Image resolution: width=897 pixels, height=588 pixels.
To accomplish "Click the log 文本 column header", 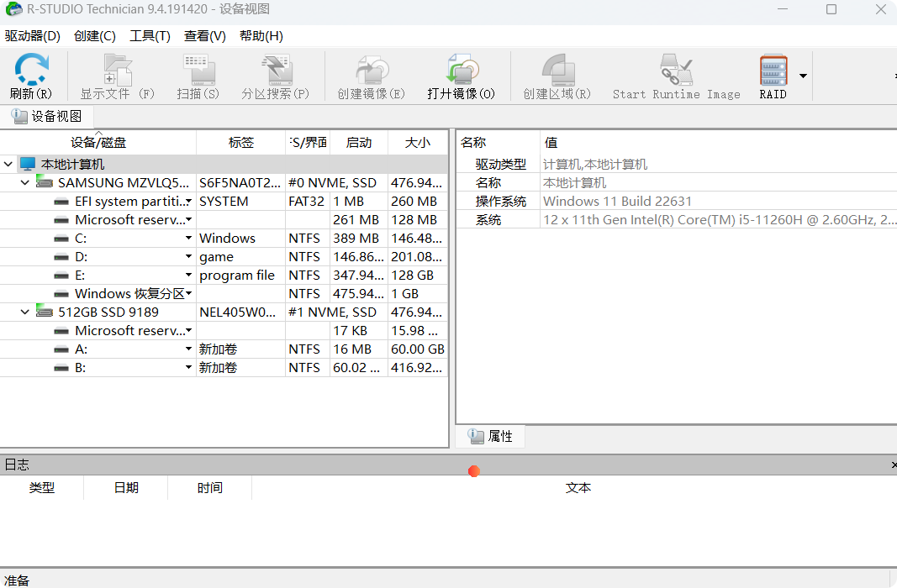I will click(578, 487).
